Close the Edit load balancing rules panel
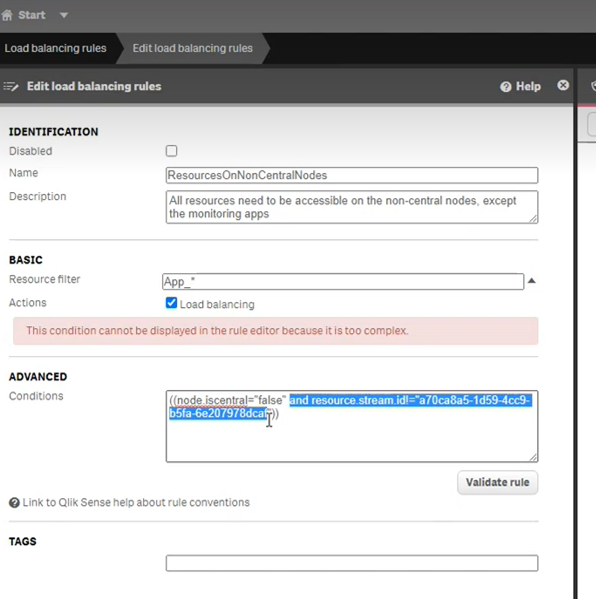596x599 pixels. [x=563, y=85]
